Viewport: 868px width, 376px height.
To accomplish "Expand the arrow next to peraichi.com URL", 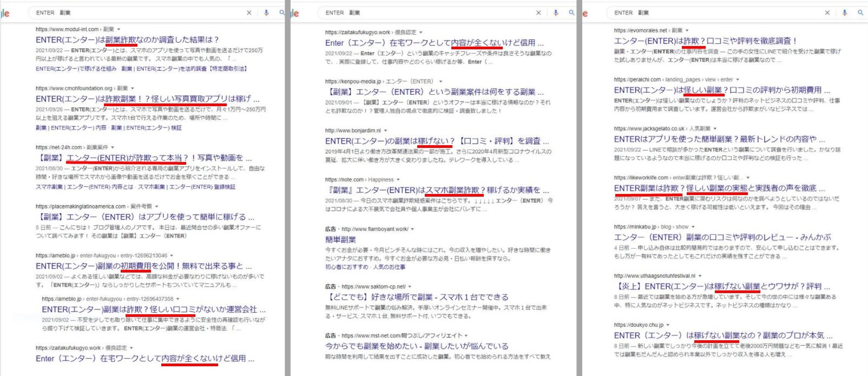I will [738, 79].
